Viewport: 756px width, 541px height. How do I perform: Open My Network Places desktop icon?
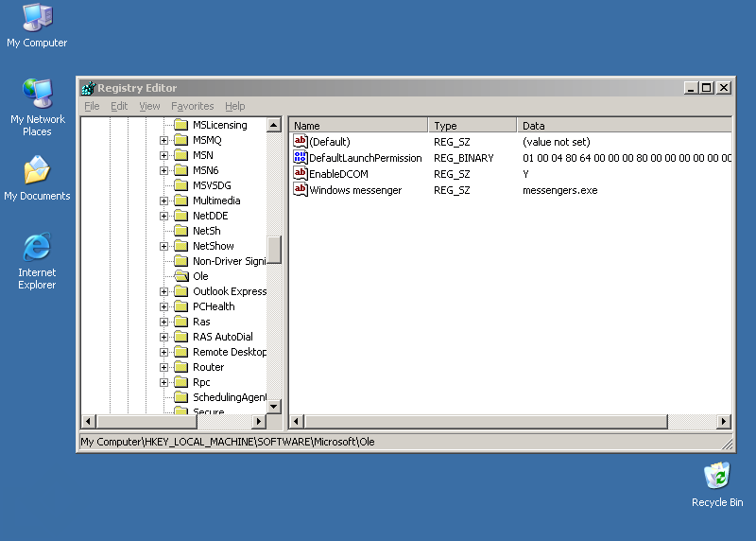[37, 107]
